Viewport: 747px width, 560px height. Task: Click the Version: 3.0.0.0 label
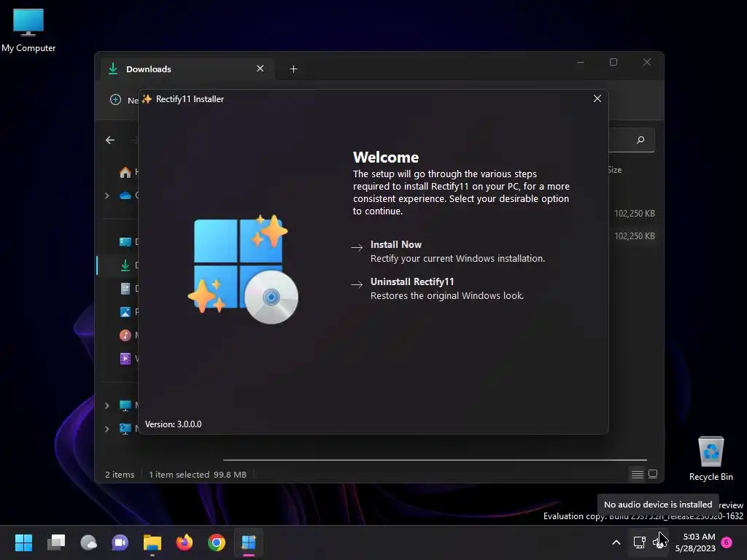pos(174,424)
